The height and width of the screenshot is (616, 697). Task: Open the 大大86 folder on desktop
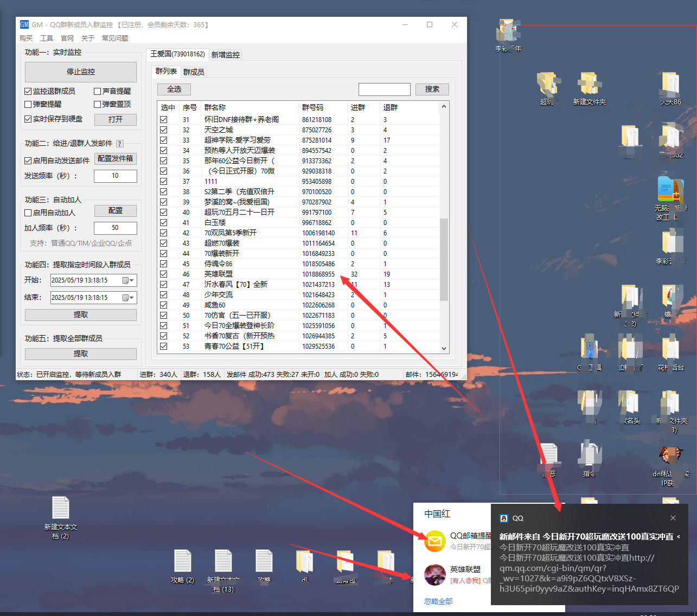pyautogui.click(x=670, y=88)
